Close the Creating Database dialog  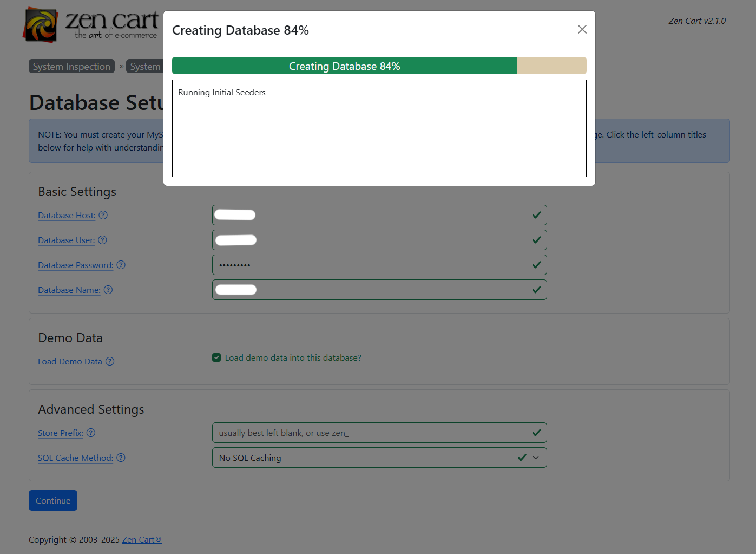pyautogui.click(x=582, y=29)
